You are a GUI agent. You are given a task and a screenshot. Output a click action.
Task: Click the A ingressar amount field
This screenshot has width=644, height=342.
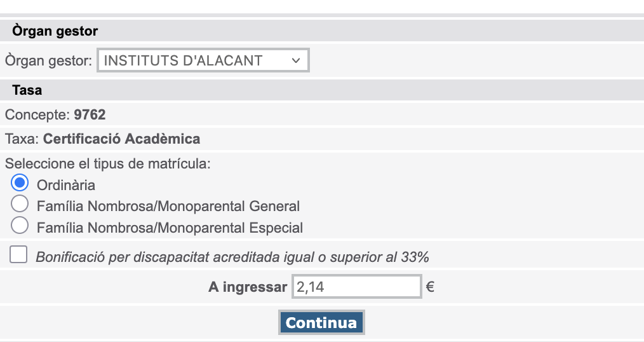click(356, 287)
